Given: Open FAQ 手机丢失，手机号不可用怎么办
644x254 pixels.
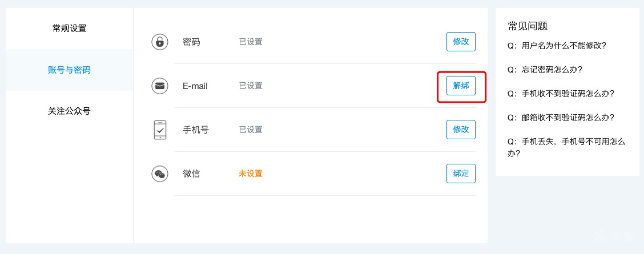Looking at the screenshot, I should point(566,148).
